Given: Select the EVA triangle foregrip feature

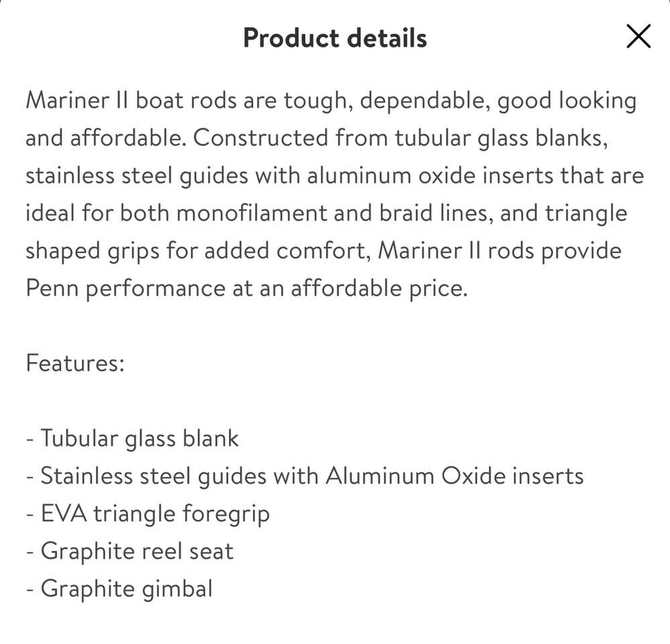Looking at the screenshot, I should click(x=148, y=514).
